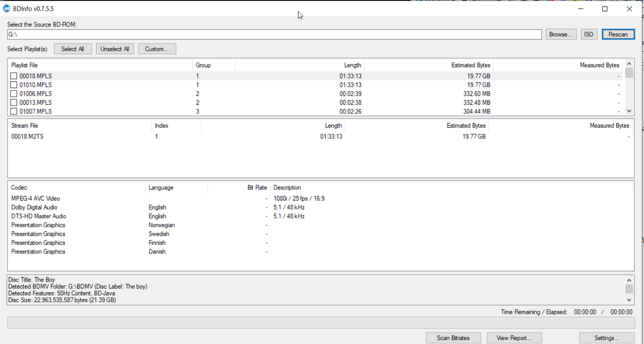This screenshot has width=644, height=344.
Task: Tick the 00018.MPLS playlist checkbox
Action: pos(14,76)
